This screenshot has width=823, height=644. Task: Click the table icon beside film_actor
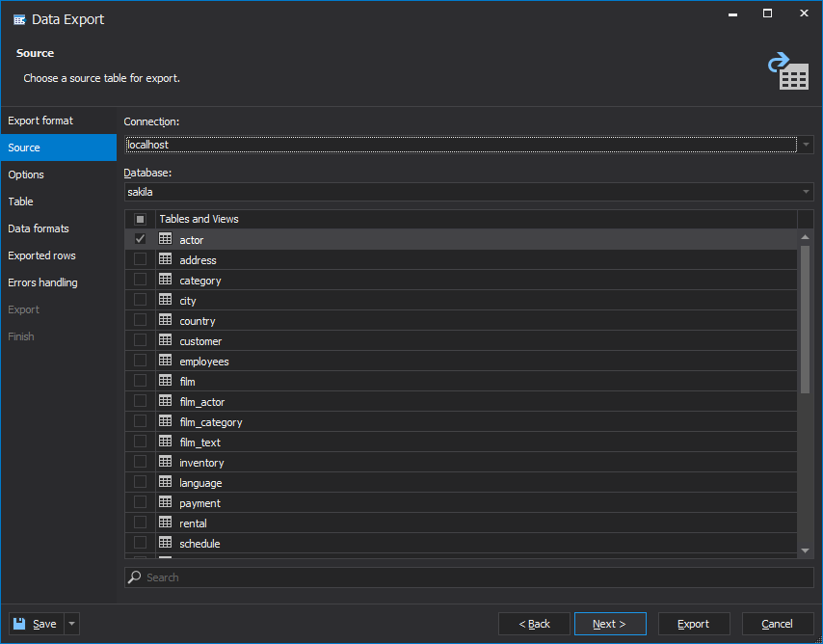pos(166,401)
